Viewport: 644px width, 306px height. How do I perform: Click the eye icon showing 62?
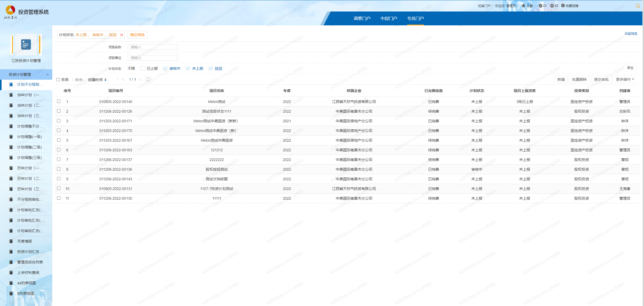[552, 6]
